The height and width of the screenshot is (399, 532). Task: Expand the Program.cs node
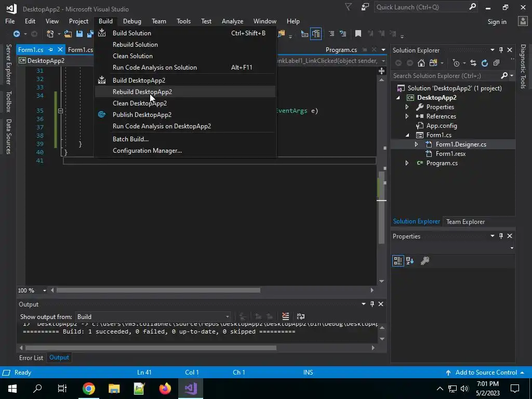click(407, 163)
